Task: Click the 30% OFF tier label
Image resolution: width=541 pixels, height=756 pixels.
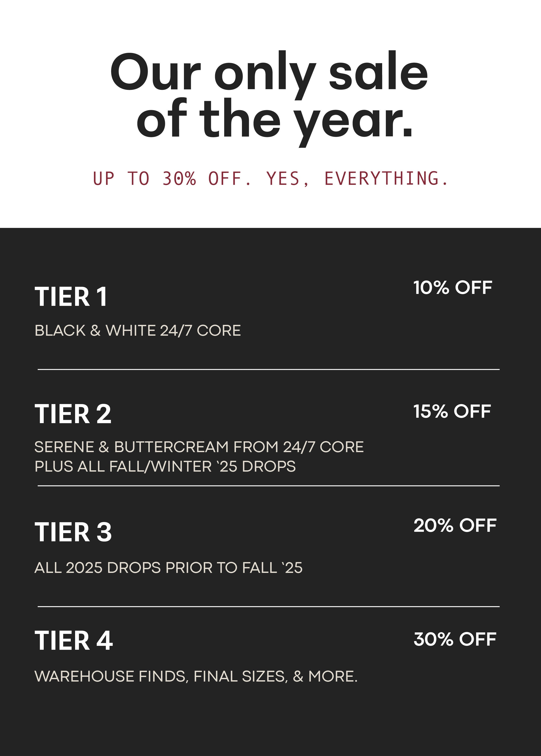Action: [x=455, y=639]
